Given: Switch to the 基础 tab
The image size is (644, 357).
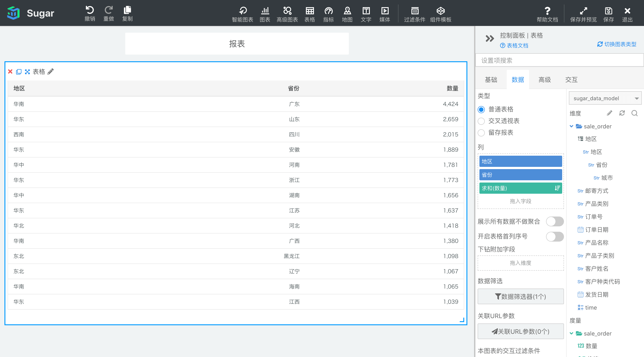Looking at the screenshot, I should pos(491,80).
